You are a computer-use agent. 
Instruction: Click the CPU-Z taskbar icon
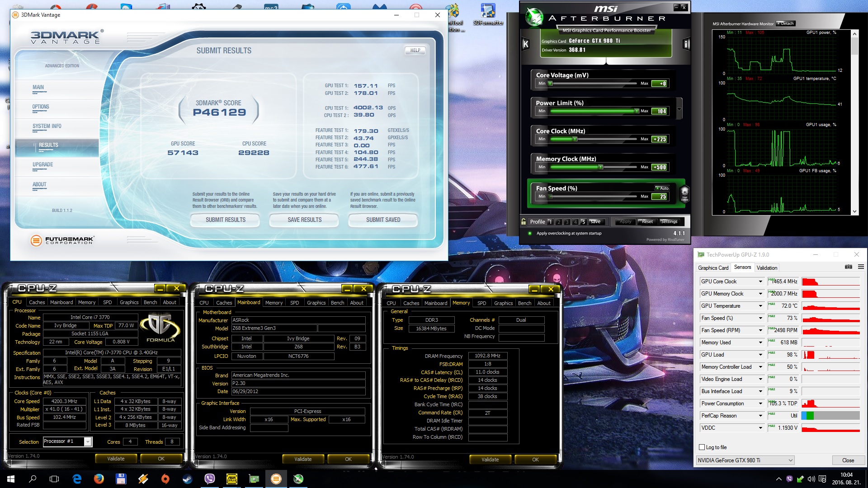231,479
